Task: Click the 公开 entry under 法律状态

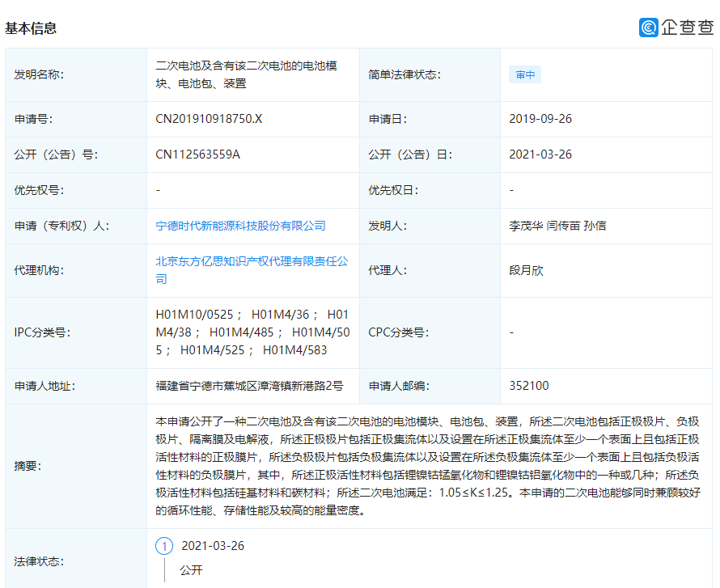Action: [190, 570]
